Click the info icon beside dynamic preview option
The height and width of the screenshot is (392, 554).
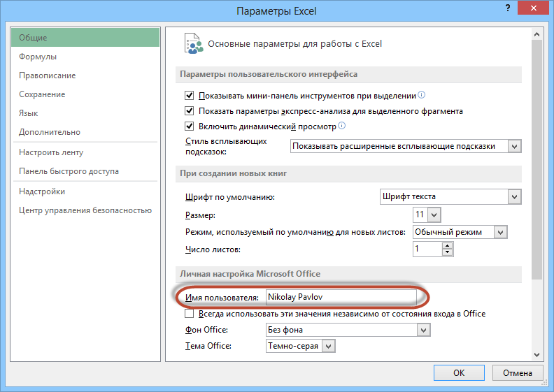pos(341,125)
